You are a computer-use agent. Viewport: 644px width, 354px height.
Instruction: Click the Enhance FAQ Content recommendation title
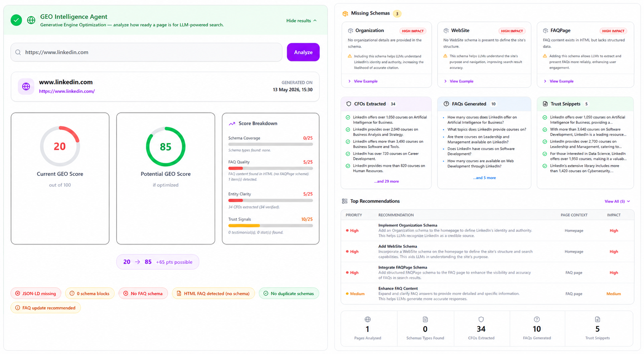tap(398, 289)
